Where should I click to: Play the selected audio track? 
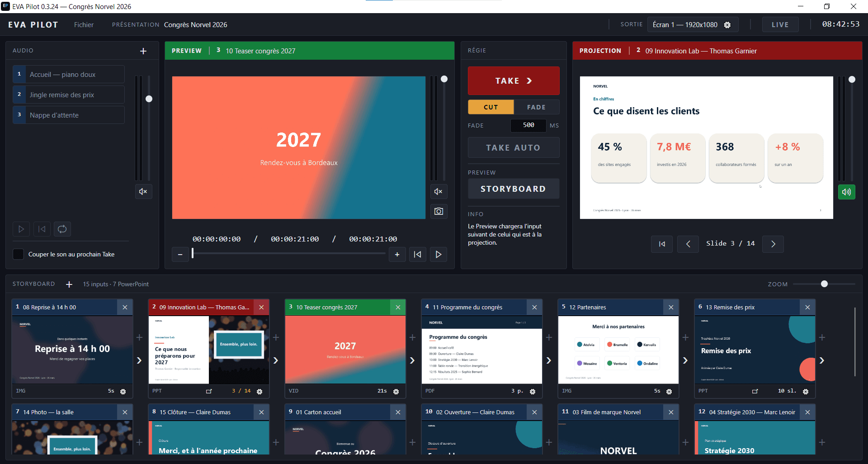click(x=21, y=229)
